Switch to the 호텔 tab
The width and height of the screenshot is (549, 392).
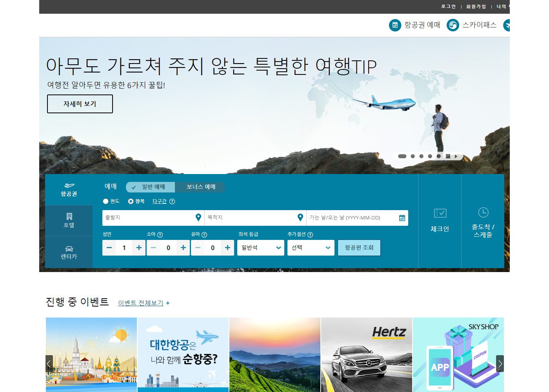69,220
